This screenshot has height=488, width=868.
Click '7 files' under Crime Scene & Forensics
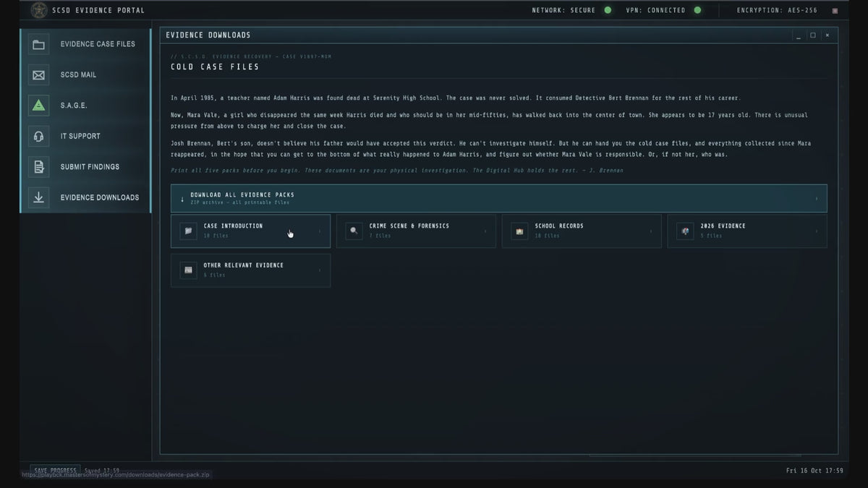(380, 236)
